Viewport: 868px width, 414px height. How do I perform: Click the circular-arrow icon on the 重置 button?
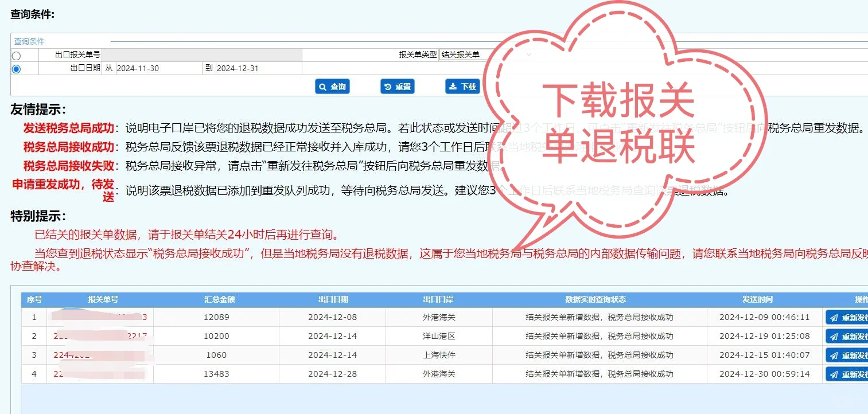coord(388,86)
